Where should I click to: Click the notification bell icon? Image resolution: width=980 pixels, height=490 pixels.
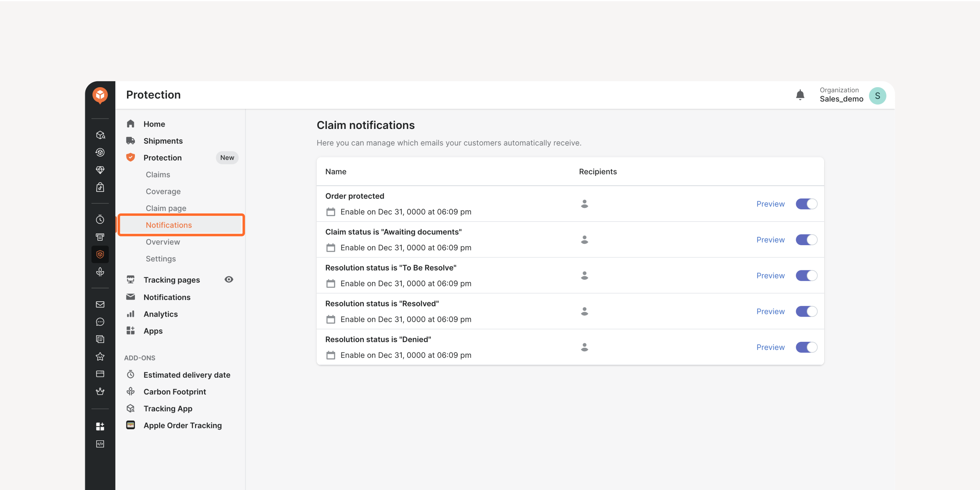point(800,95)
